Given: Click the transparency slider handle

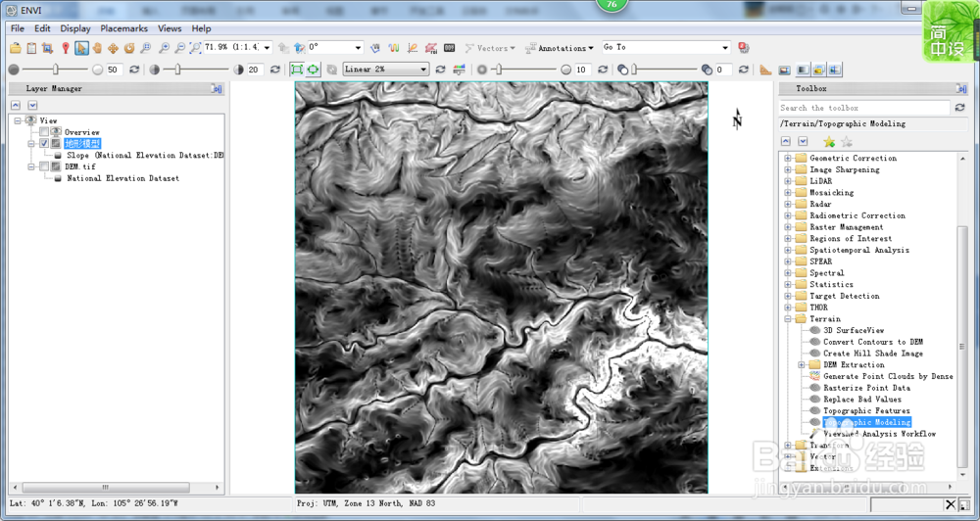Looking at the screenshot, I should 634,70.
